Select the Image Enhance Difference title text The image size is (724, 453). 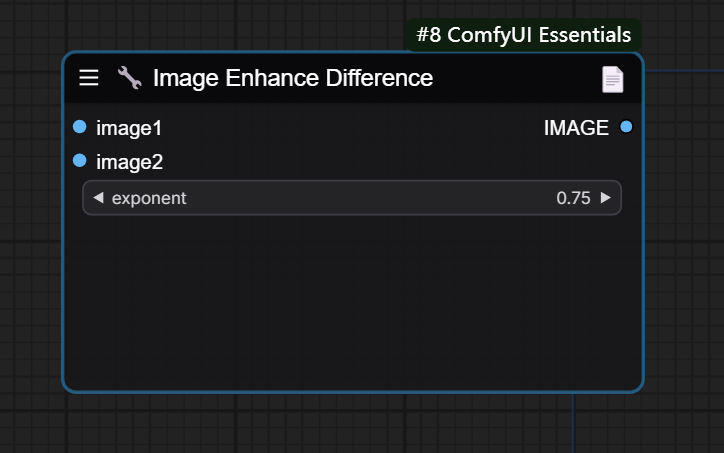293,78
